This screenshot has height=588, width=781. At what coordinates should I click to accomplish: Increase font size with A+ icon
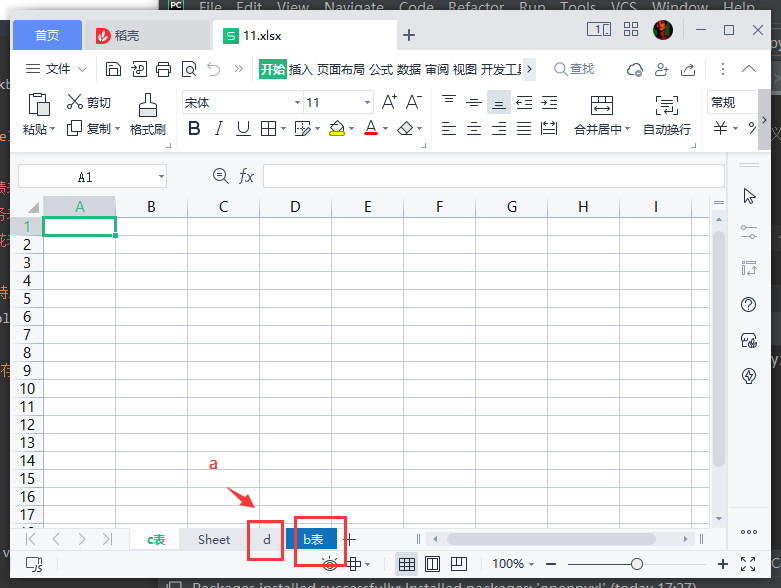390,102
